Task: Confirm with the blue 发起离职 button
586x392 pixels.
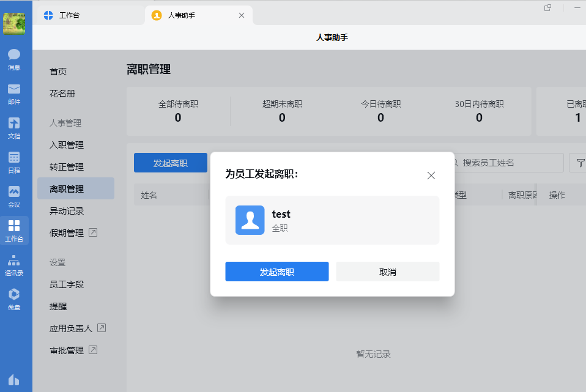Action: point(276,271)
